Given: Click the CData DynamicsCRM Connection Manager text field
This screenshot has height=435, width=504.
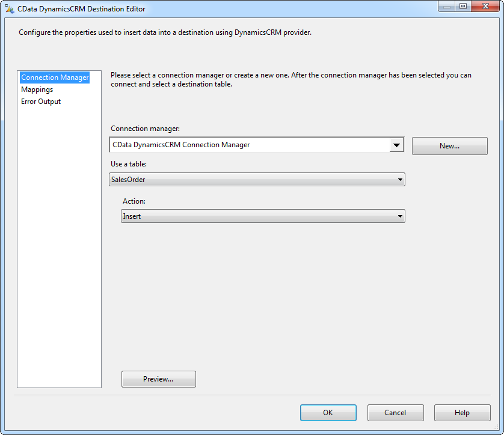Looking at the screenshot, I should pos(247,145).
